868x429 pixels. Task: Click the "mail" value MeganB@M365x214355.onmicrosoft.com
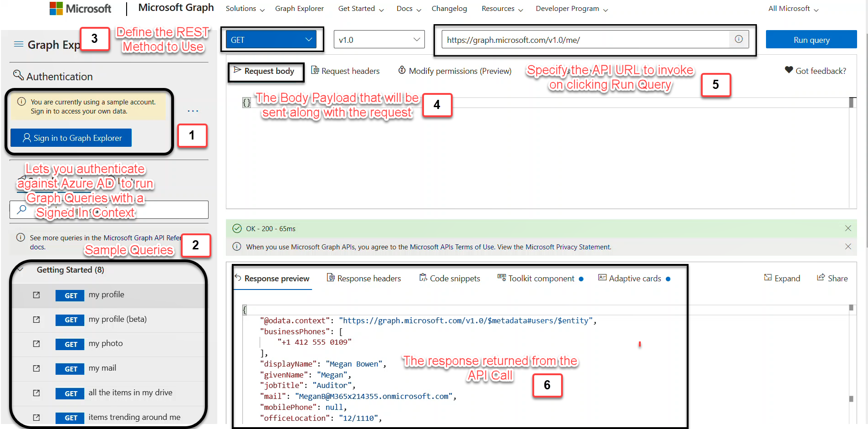(373, 396)
